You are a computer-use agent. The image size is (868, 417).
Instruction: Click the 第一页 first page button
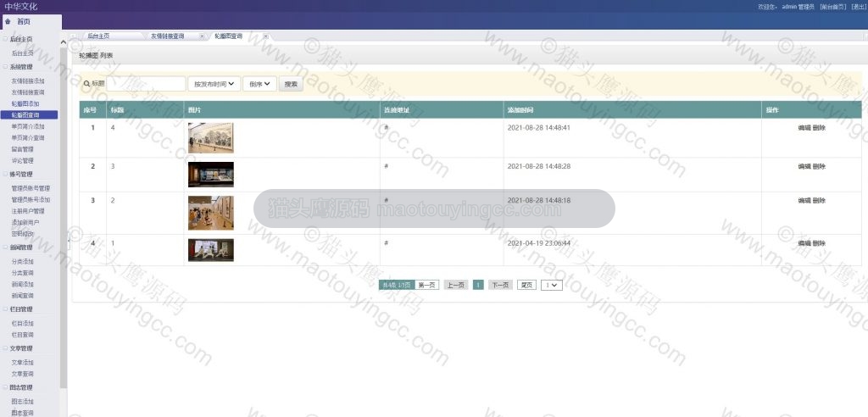coord(427,285)
